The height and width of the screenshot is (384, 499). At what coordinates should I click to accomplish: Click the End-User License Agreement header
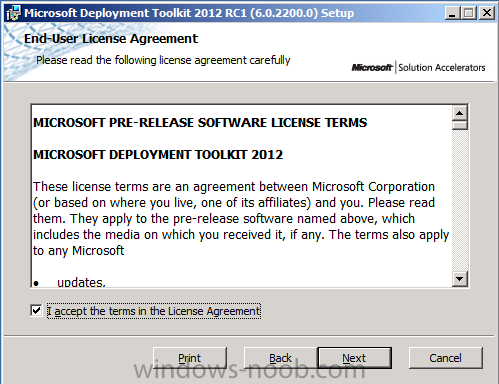[x=111, y=39]
